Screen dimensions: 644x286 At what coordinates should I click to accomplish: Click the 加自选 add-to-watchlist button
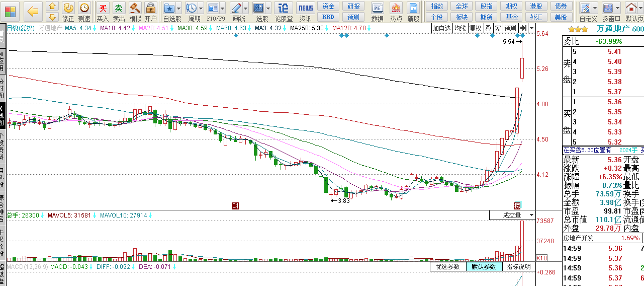pos(442,28)
